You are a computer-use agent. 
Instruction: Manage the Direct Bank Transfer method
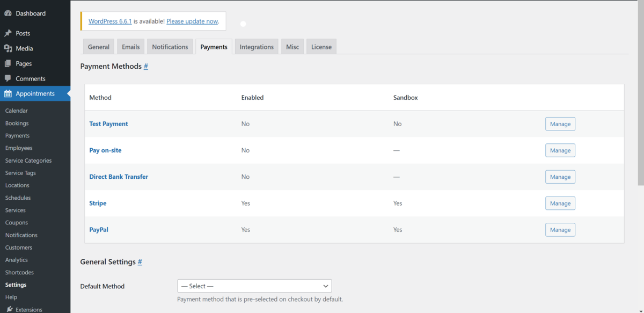[560, 177]
